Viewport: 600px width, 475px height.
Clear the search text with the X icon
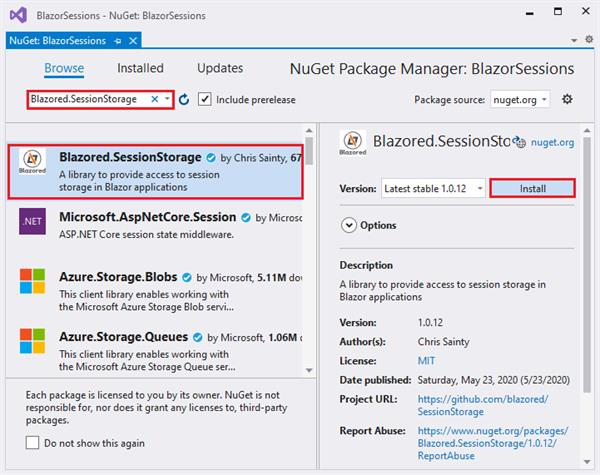click(x=154, y=99)
